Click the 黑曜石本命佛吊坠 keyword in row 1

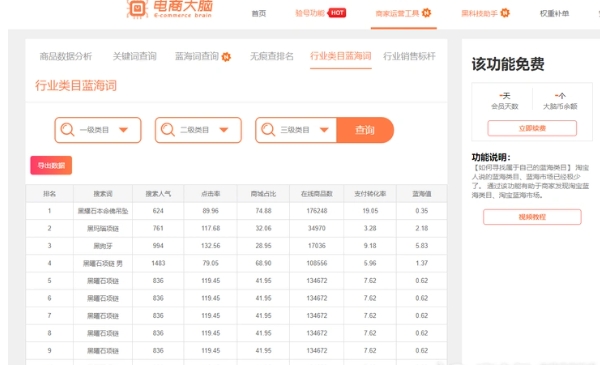[103, 211]
